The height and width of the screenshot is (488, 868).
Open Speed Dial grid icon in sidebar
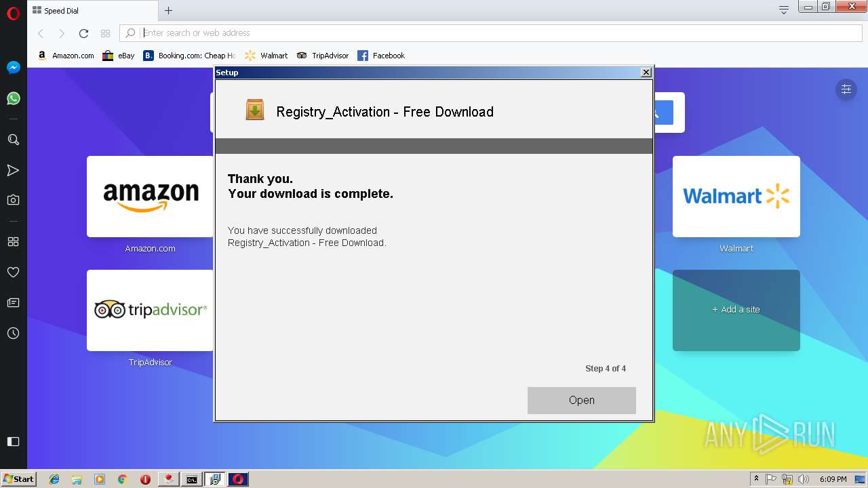click(x=13, y=241)
